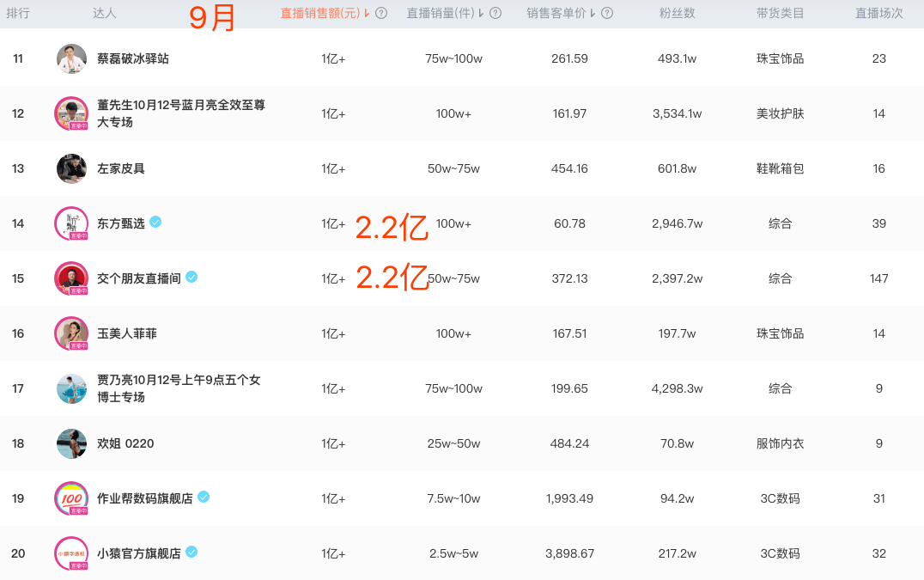Click the 直播销量(件) column header

[x=441, y=13]
